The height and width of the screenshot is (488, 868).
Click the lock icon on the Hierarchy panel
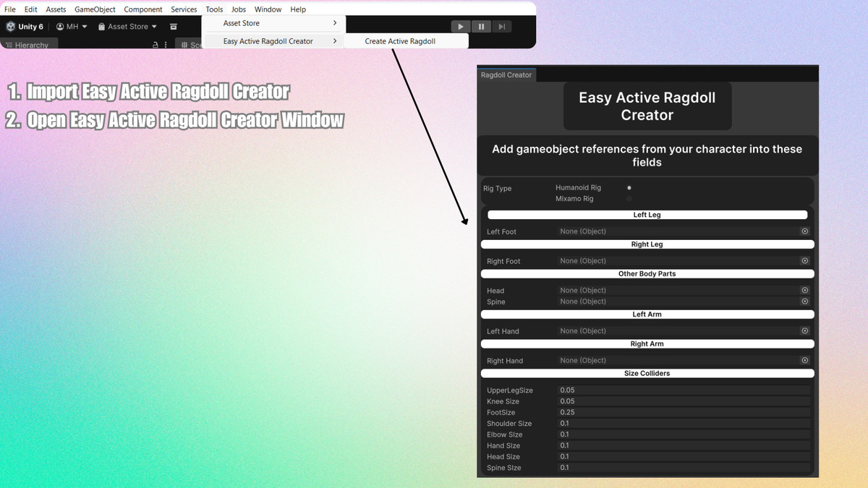[x=154, y=44]
